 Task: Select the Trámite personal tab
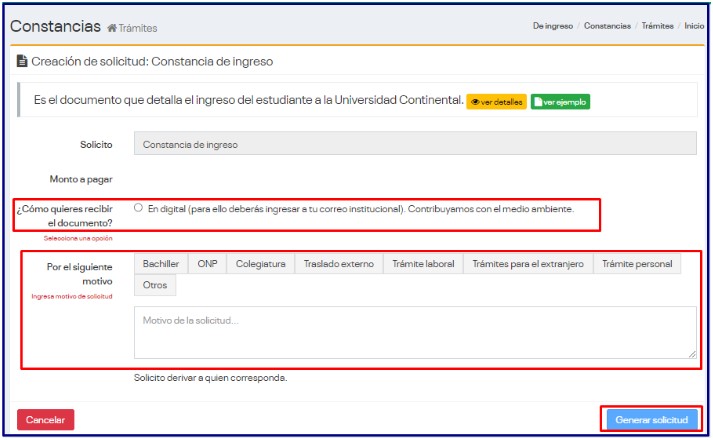[637, 264]
